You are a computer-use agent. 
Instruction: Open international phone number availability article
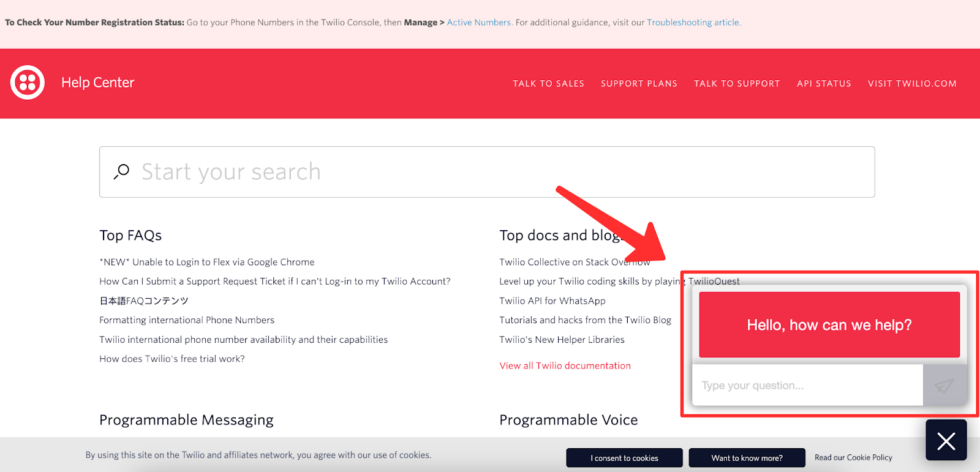pos(244,340)
